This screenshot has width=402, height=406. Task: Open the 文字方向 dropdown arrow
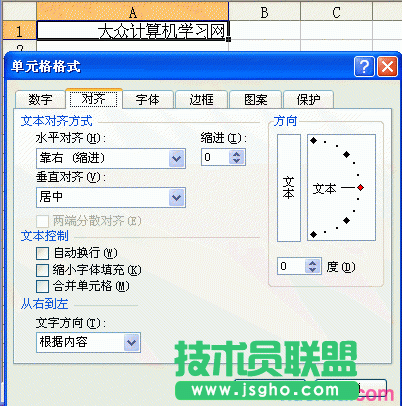click(x=131, y=342)
